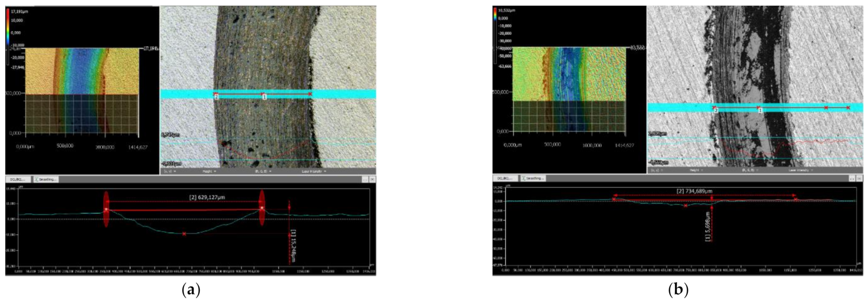Select the 734,689µm width measurement label
Viewport: 868px width, 303px height.
click(694, 191)
